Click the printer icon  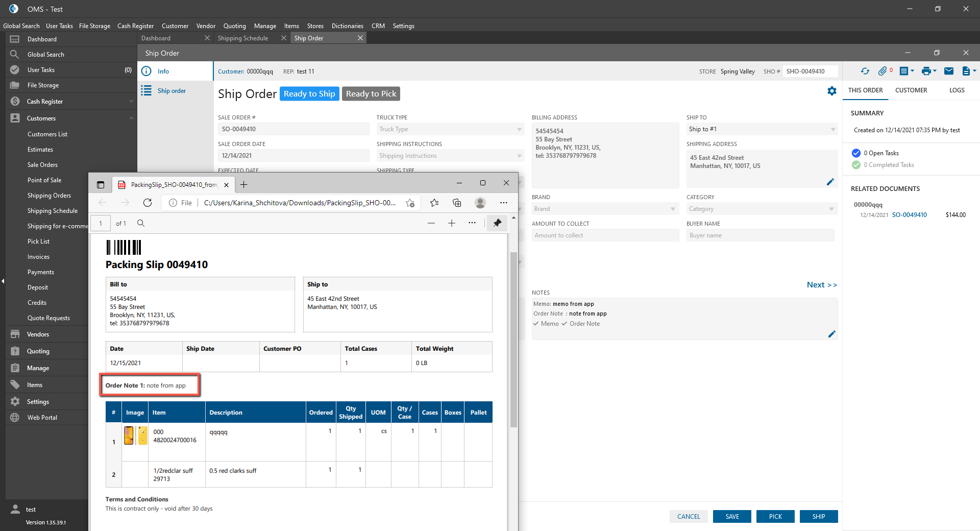coord(926,71)
